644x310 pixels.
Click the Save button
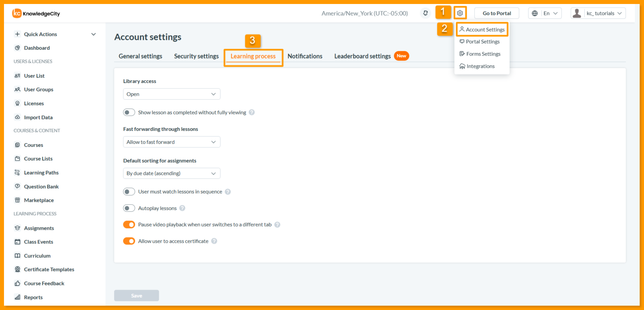click(x=137, y=296)
